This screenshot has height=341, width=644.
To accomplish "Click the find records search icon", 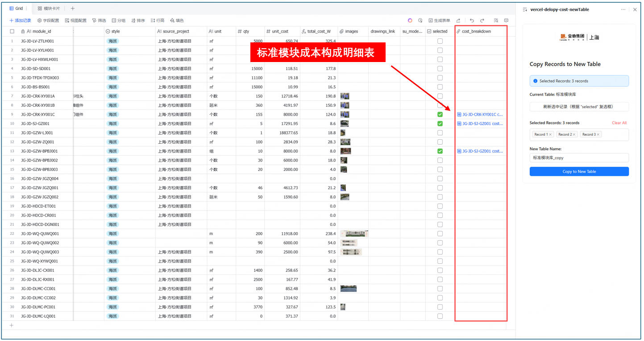I will [496, 21].
